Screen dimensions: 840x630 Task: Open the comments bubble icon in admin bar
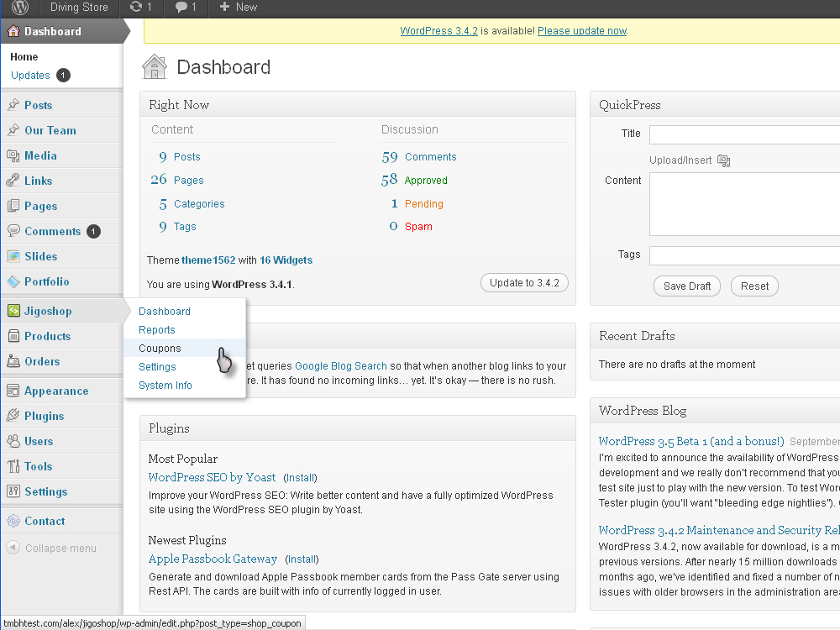[x=181, y=8]
